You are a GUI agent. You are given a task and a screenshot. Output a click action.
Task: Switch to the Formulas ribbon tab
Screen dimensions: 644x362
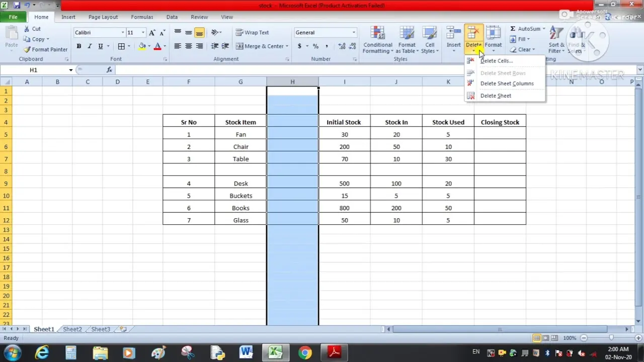tap(142, 17)
